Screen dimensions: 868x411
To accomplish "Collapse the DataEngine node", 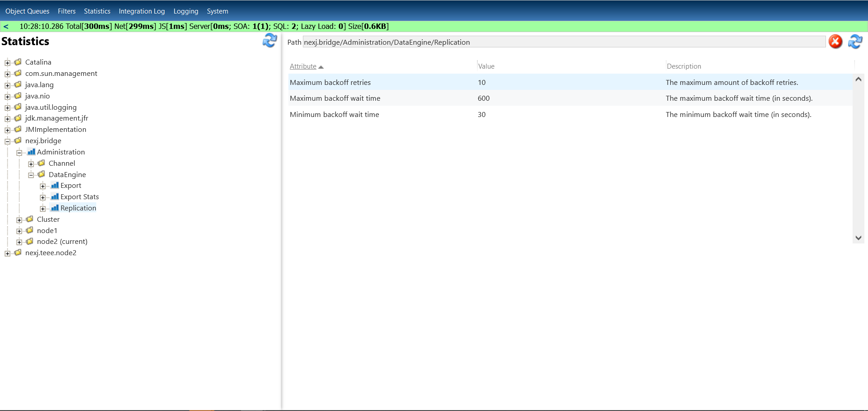I will coord(31,174).
